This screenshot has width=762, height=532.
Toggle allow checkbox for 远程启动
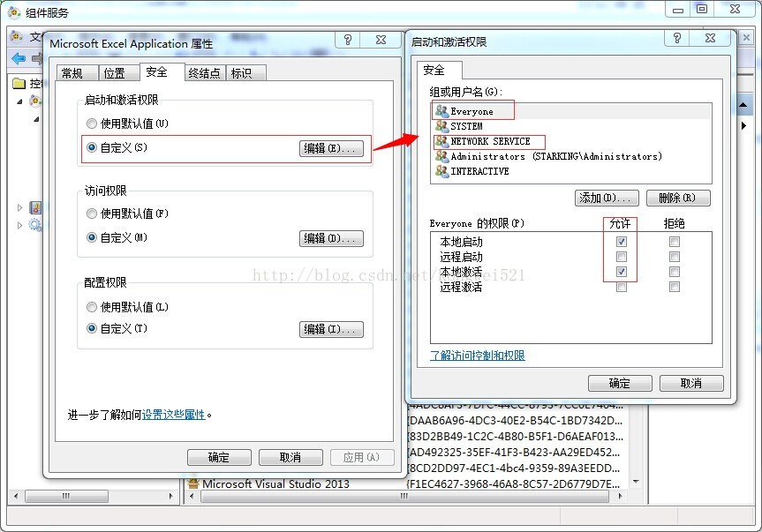[621, 256]
